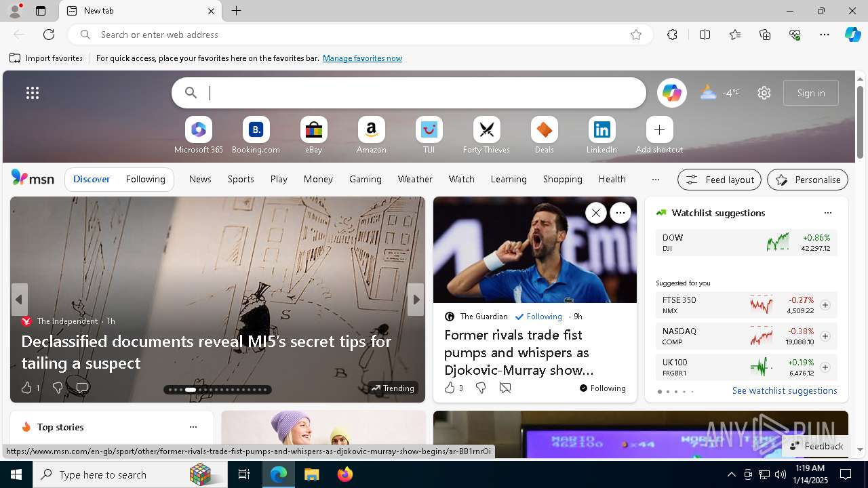Image resolution: width=868 pixels, height=488 pixels.
Task: Go to previous carousel story
Action: click(x=19, y=300)
